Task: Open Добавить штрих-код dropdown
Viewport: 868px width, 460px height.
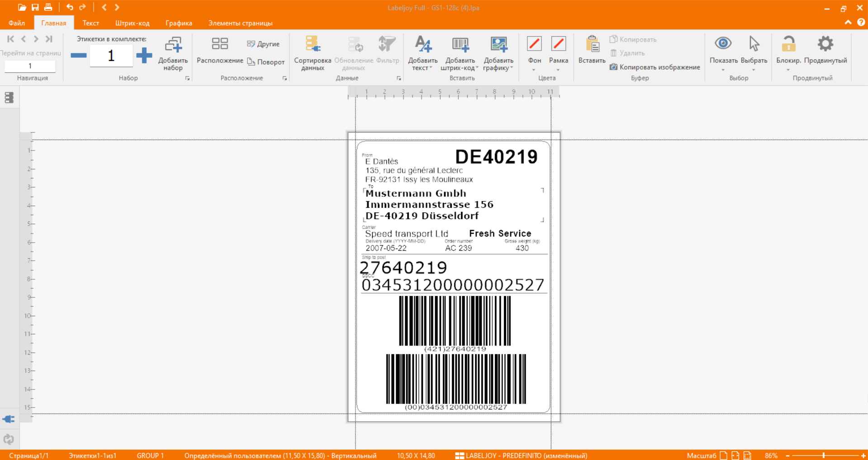Action: point(460,53)
